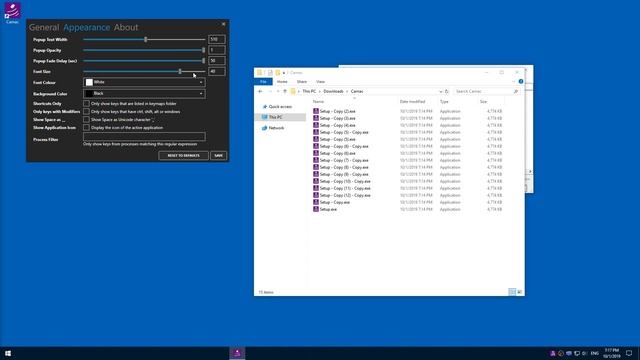
Task: Click the Windows Start button
Action: coord(8,353)
